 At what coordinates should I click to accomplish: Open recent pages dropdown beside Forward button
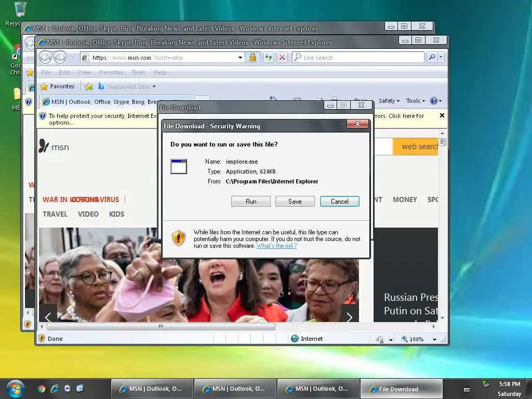tap(72, 57)
